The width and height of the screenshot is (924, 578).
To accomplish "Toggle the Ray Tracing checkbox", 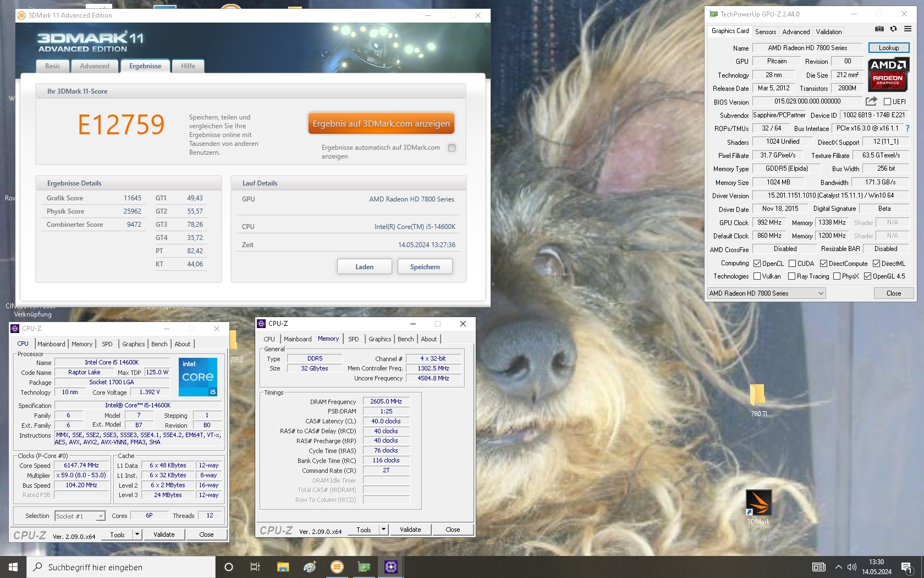I will point(791,276).
